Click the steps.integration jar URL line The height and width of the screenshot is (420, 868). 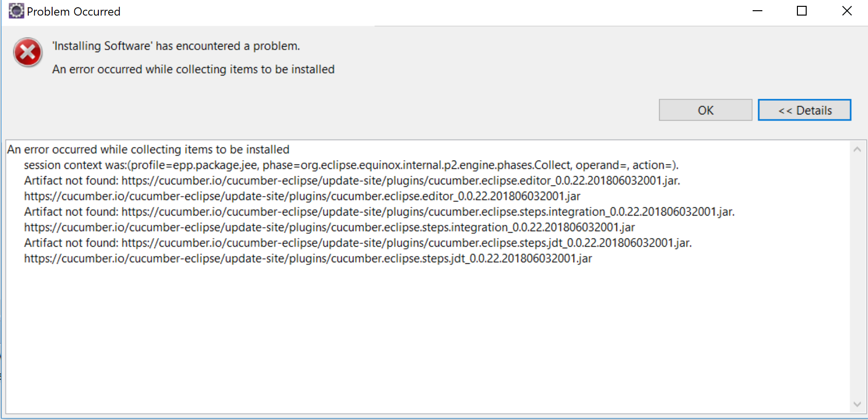point(329,227)
